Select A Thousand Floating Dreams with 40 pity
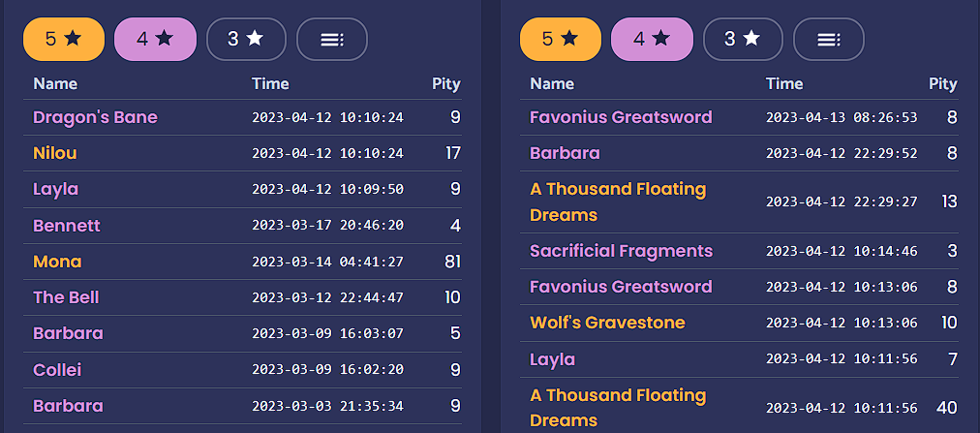980x433 pixels. (x=618, y=407)
